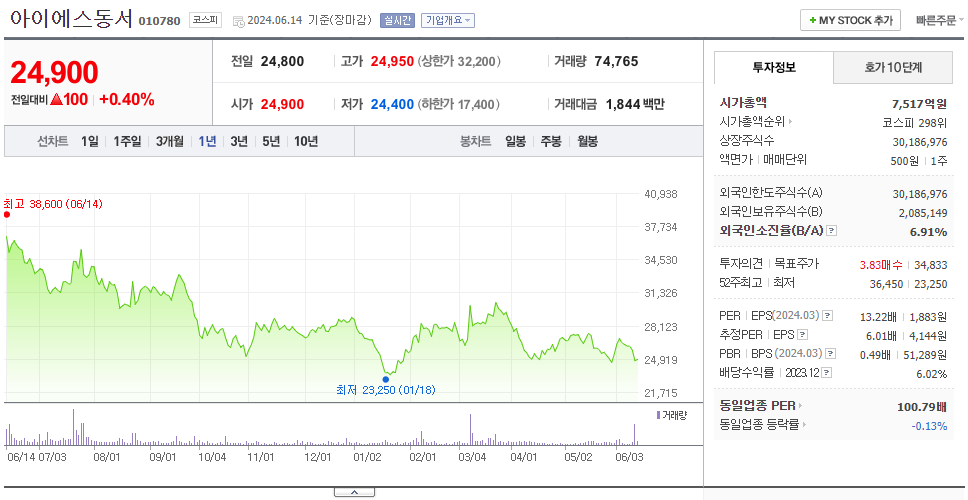Image resolution: width=968 pixels, height=500 pixels.
Task: Click the 3.83매수 investment opinion
Action: (x=881, y=265)
